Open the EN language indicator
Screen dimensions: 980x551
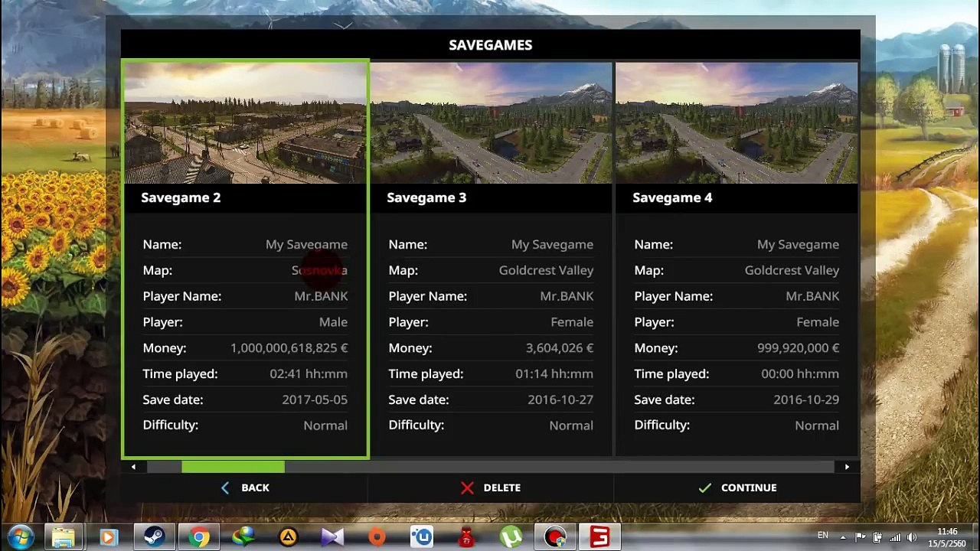click(x=823, y=536)
